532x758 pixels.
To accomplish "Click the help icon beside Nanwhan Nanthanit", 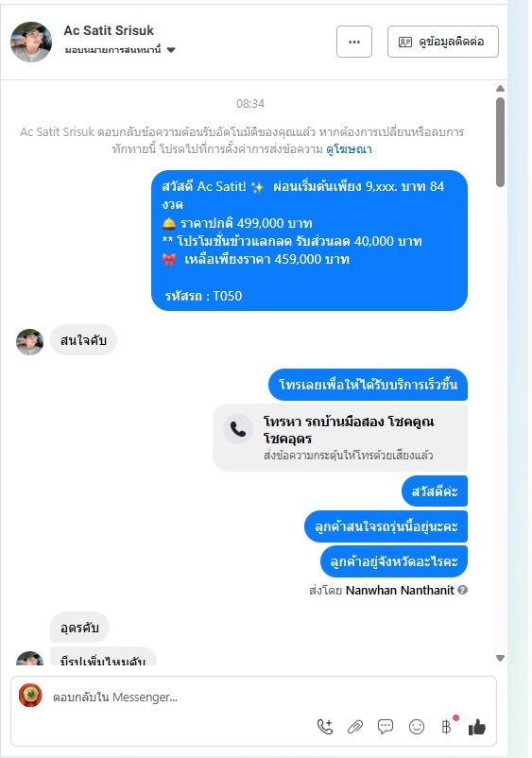I will [462, 590].
